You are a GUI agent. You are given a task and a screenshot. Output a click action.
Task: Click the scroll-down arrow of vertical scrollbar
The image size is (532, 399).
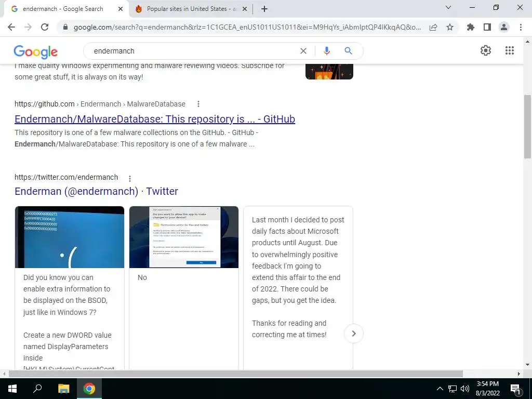(527, 365)
